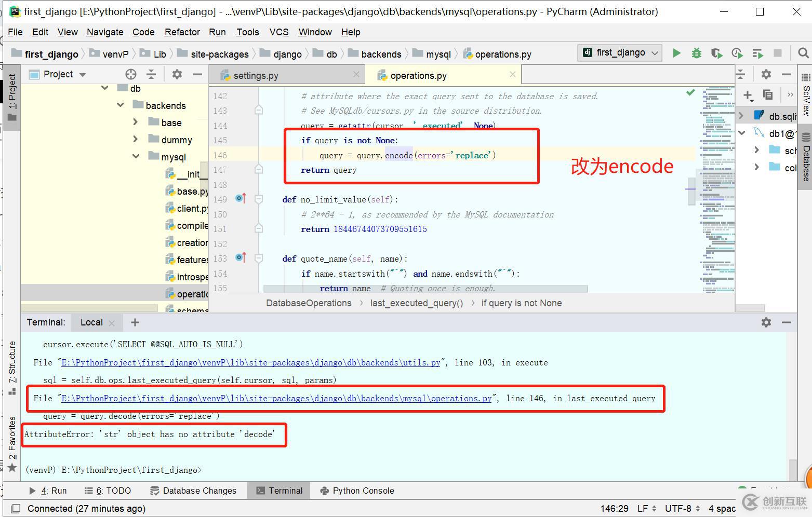Click the Stop square button
This screenshot has height=517, width=812.
778,53
